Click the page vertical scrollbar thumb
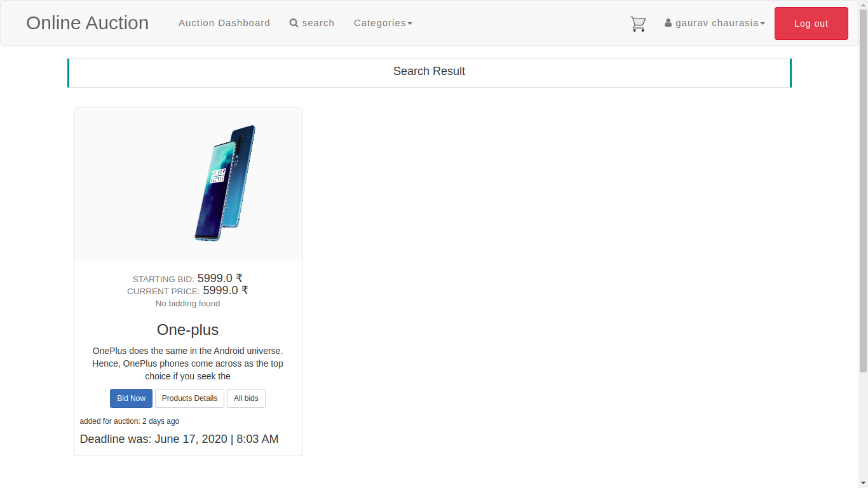 pyautogui.click(x=863, y=191)
